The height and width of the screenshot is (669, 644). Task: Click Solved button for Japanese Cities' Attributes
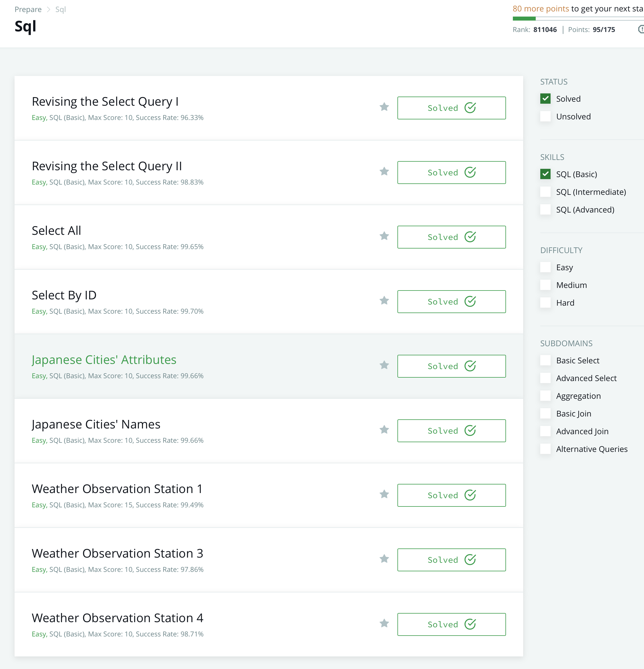click(451, 366)
